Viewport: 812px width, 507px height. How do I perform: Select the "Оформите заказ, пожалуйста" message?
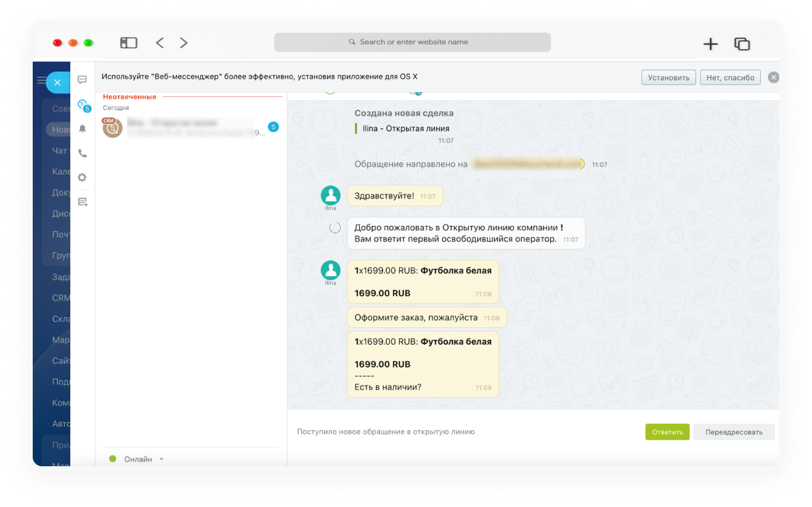click(427, 317)
